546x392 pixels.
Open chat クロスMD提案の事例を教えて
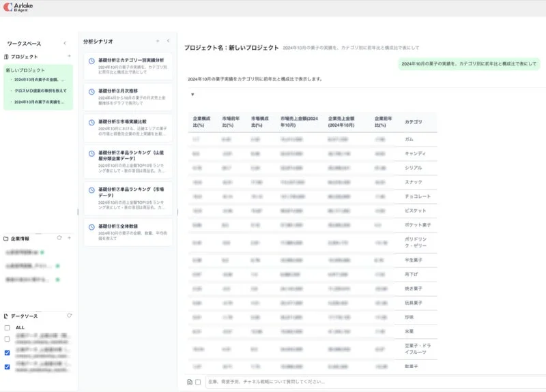[x=40, y=91]
